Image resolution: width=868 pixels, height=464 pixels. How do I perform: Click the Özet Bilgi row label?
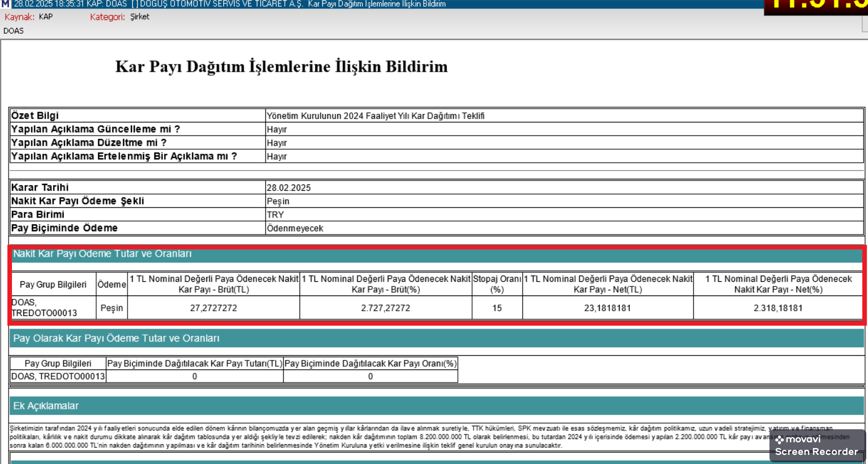click(x=35, y=116)
